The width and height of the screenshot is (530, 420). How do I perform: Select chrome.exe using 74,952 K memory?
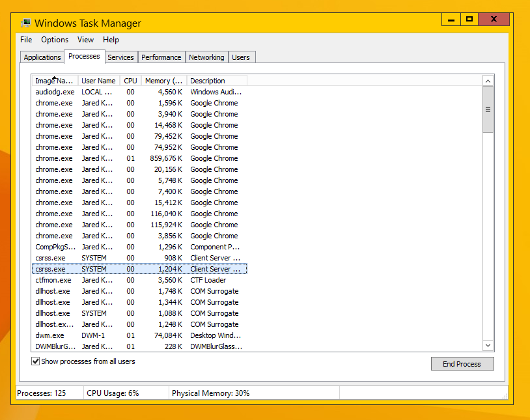[139, 147]
